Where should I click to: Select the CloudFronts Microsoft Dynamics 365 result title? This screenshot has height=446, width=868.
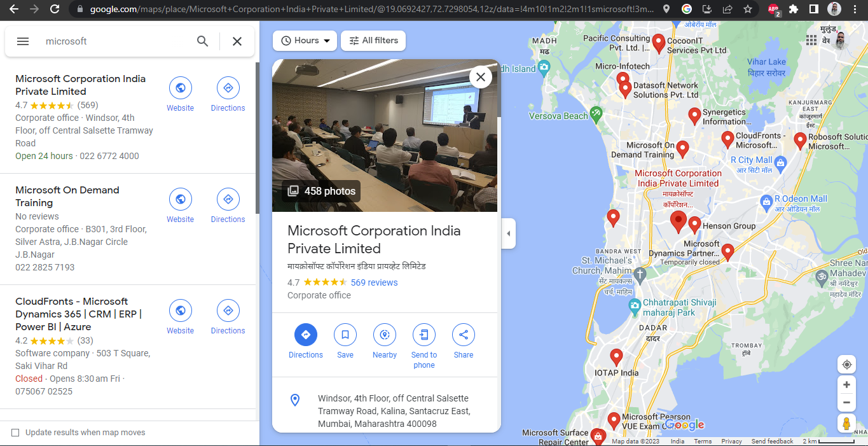tap(79, 314)
